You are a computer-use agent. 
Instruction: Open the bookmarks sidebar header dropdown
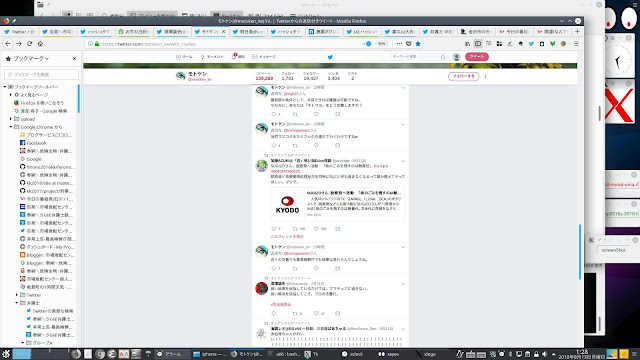[x=31, y=59]
